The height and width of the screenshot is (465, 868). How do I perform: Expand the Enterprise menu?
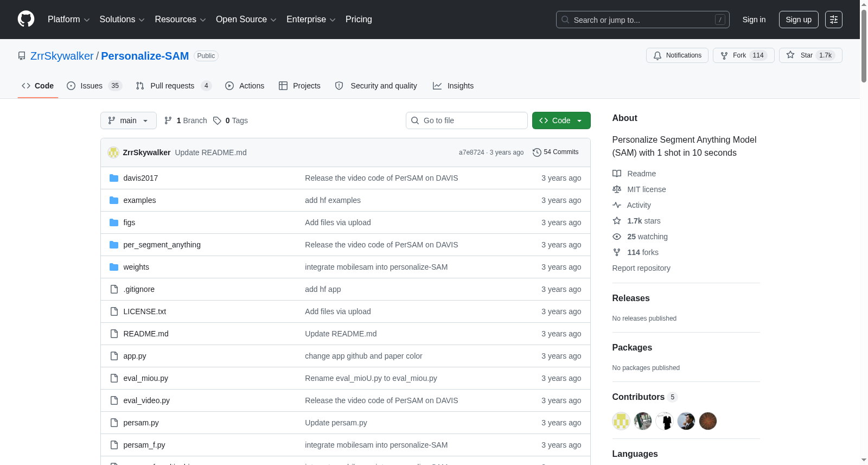click(311, 20)
